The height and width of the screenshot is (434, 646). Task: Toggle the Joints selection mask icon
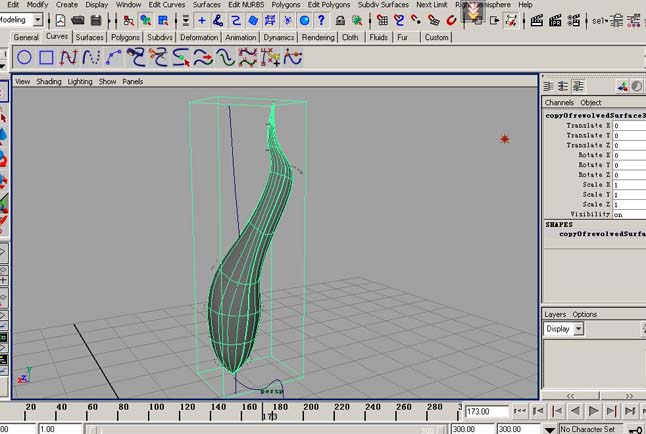click(x=218, y=20)
